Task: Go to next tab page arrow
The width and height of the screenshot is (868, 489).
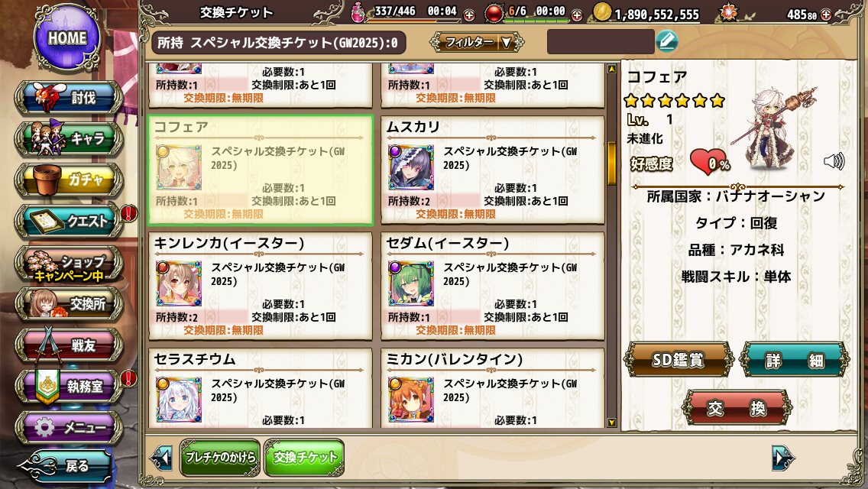Action: coord(783,458)
